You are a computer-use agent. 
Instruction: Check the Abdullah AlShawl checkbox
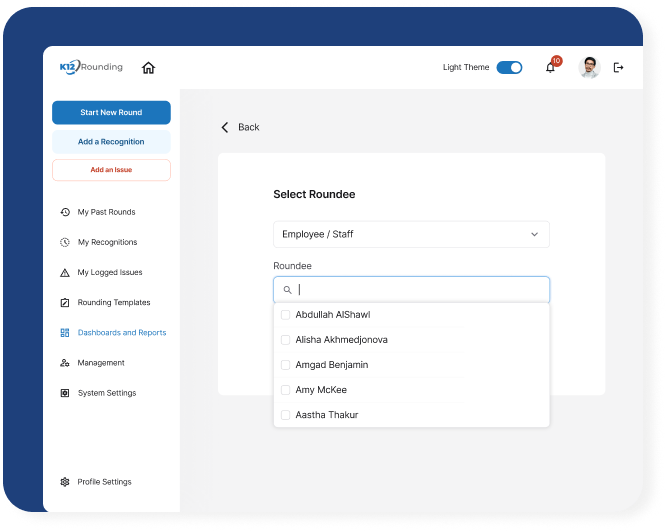click(x=286, y=315)
